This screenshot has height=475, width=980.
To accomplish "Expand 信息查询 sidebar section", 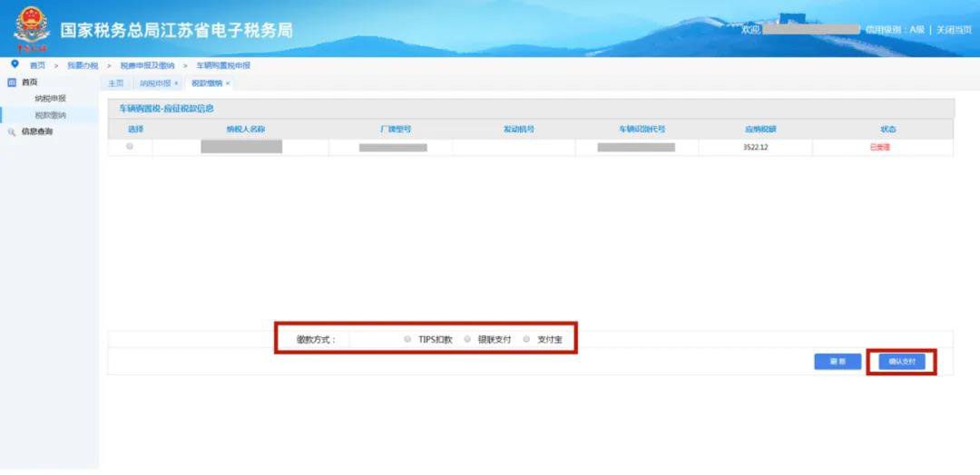I will point(37,131).
